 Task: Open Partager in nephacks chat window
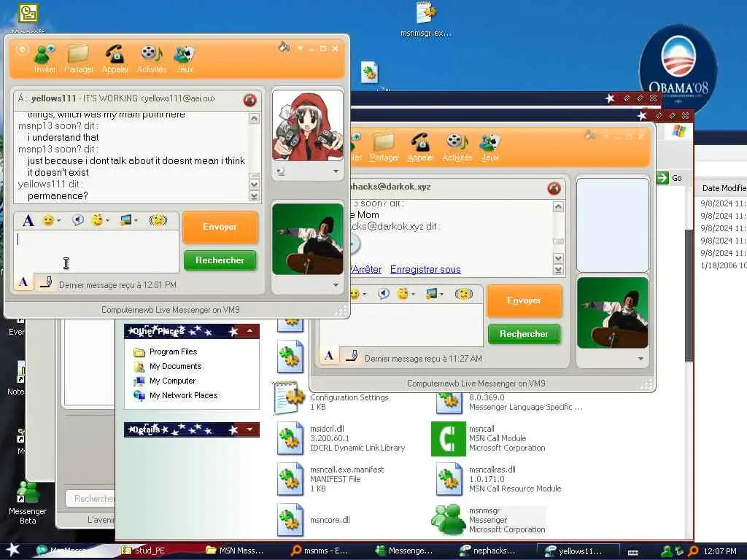click(x=384, y=147)
